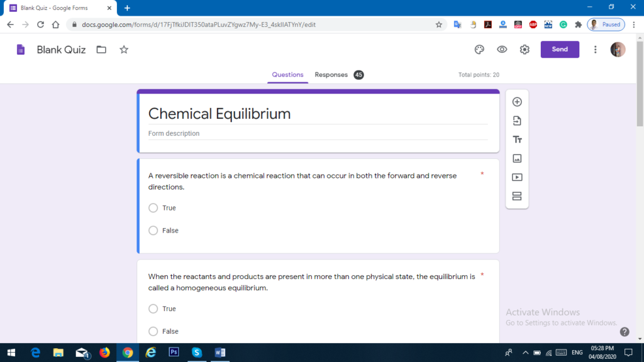Open the Extensions puzzle icon
This screenshot has width=644, height=362.
click(579, 25)
